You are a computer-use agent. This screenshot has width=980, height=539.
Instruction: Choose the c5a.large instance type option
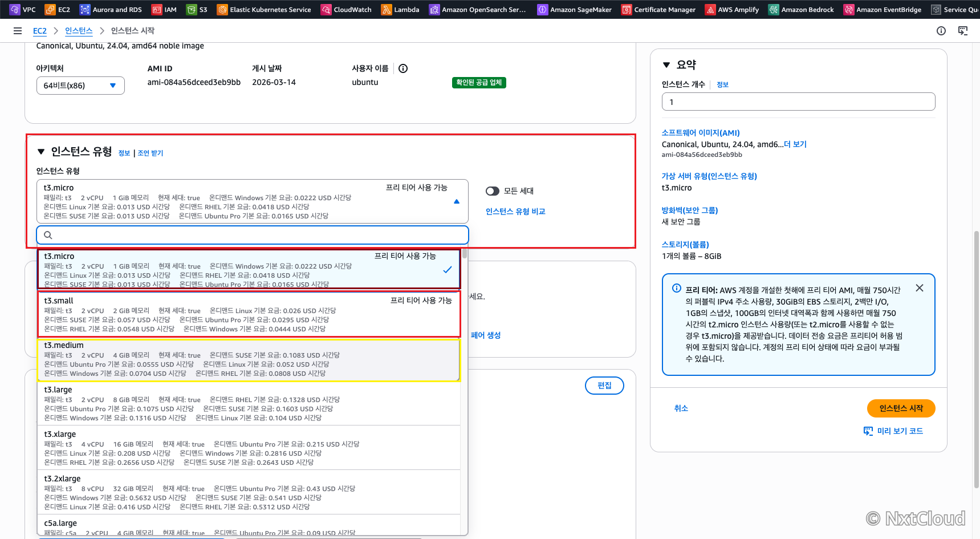(x=249, y=525)
